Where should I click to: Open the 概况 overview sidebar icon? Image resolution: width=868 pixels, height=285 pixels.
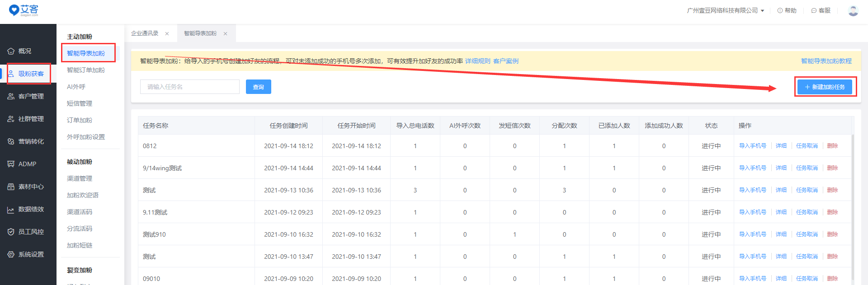(11, 51)
